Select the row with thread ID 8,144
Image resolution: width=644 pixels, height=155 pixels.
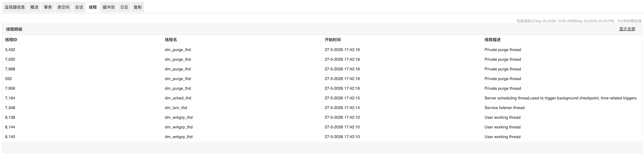[x=322, y=127]
